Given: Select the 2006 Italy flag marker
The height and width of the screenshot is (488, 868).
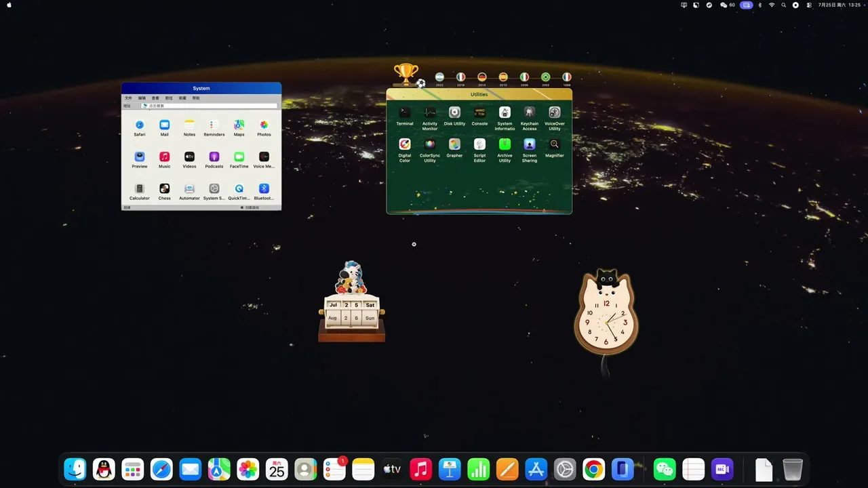Looking at the screenshot, I should click(524, 77).
